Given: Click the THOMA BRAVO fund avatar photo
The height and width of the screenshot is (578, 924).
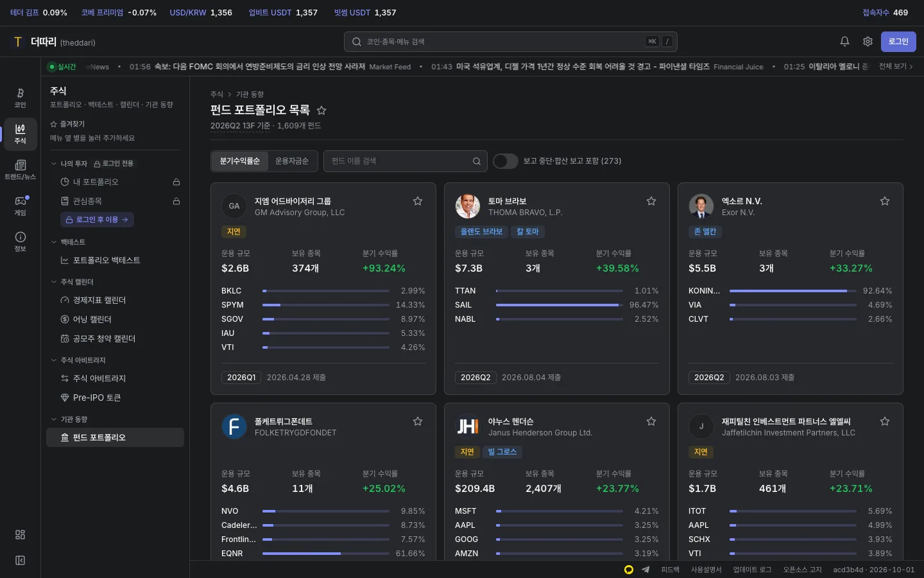Looking at the screenshot, I should point(468,206).
